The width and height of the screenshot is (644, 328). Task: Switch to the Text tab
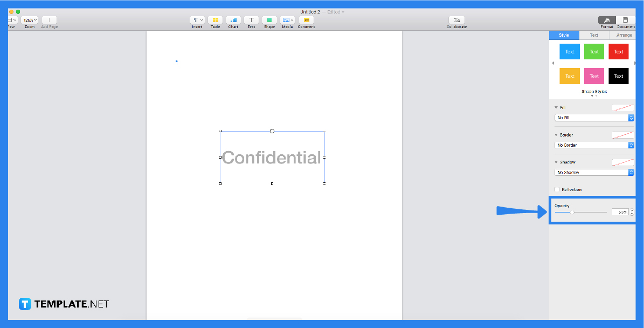[x=593, y=35]
